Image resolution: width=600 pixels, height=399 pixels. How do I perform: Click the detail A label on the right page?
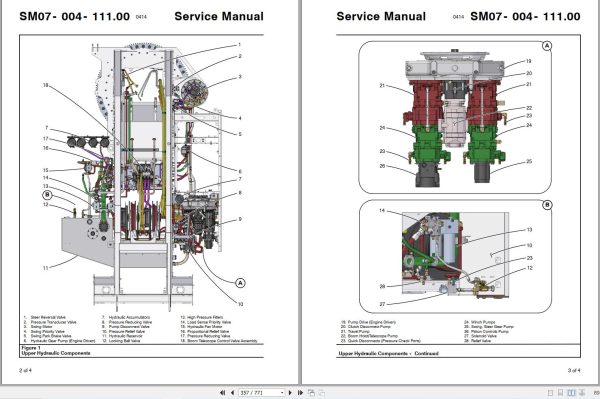pyautogui.click(x=547, y=46)
